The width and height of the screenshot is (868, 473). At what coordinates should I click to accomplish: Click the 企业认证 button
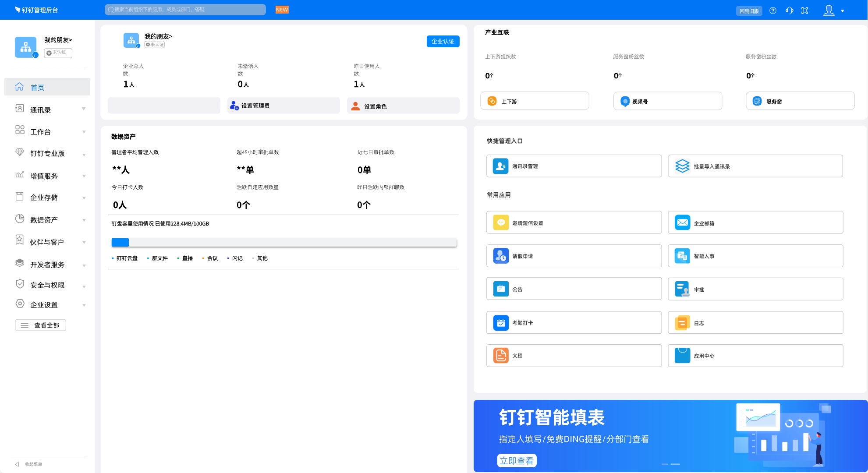click(x=443, y=41)
